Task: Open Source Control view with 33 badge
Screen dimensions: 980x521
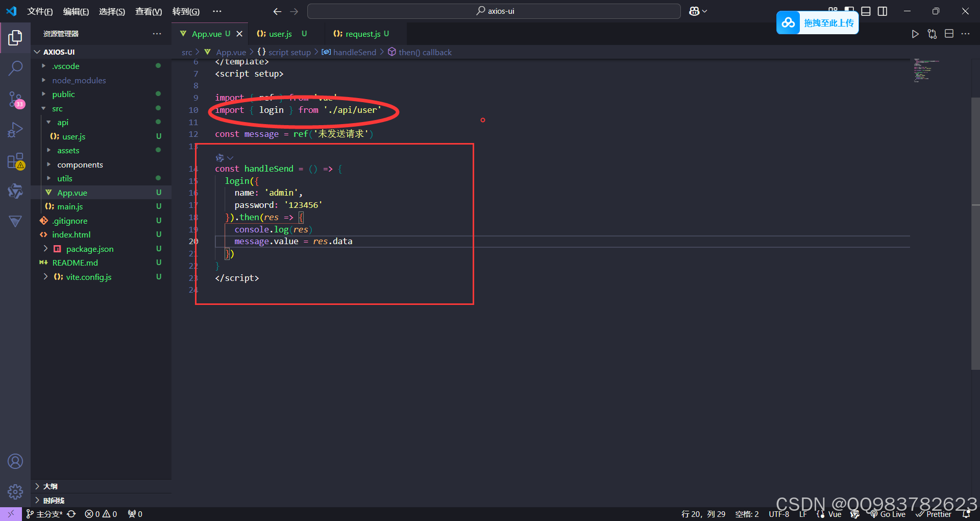Action: (15, 99)
